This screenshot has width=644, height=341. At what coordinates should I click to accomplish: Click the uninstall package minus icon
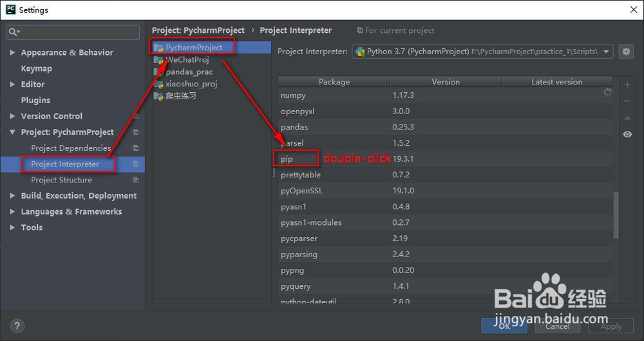(x=627, y=101)
